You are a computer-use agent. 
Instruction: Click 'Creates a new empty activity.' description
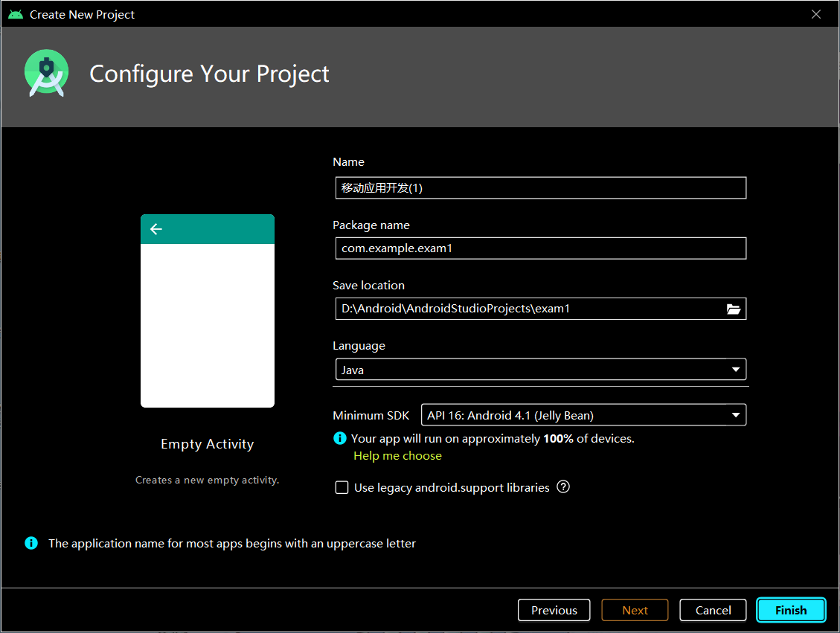208,480
